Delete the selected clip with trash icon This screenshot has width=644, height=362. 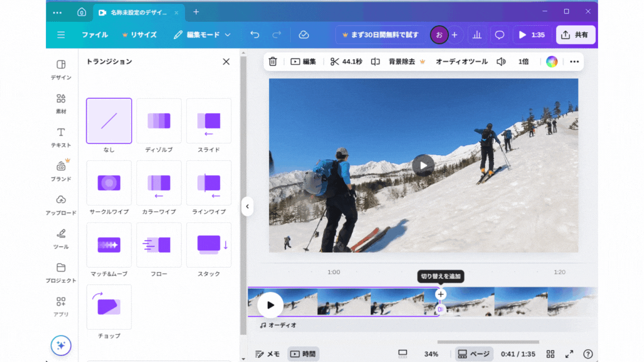(x=273, y=61)
